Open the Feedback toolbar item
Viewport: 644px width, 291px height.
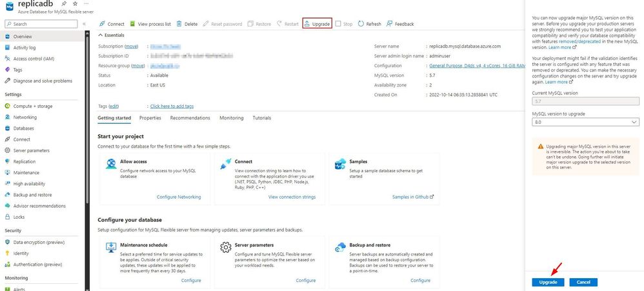coord(400,25)
